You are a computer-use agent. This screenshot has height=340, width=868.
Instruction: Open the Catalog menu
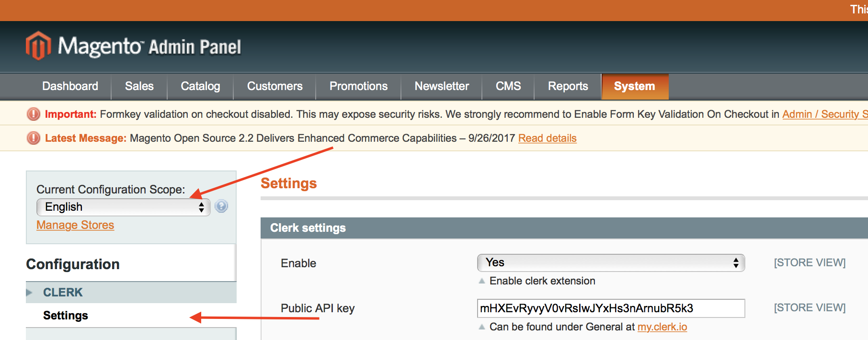pyautogui.click(x=200, y=86)
